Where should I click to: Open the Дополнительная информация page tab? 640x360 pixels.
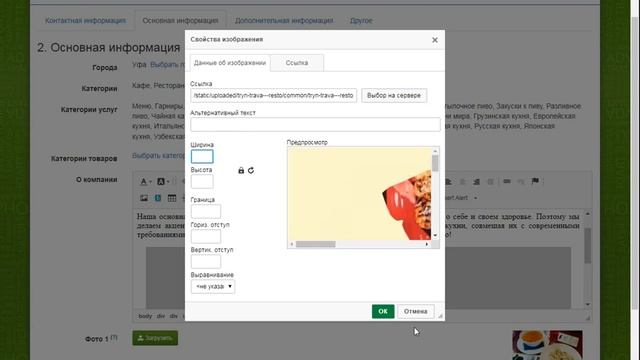(284, 20)
